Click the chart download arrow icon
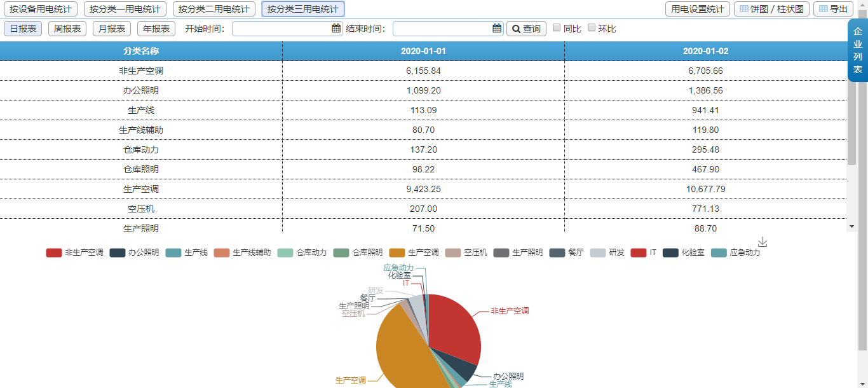Viewport: 868px width, 388px height. pyautogui.click(x=763, y=242)
